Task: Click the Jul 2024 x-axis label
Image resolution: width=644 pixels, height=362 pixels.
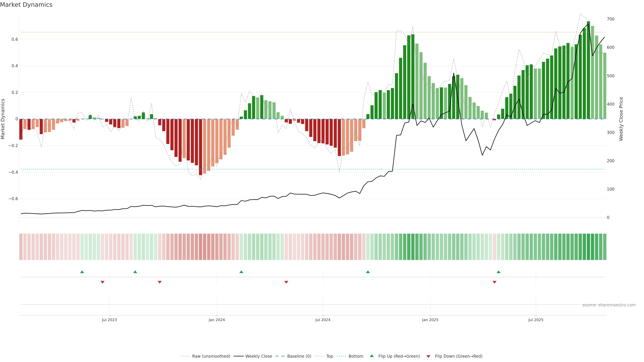Action: 323,320
